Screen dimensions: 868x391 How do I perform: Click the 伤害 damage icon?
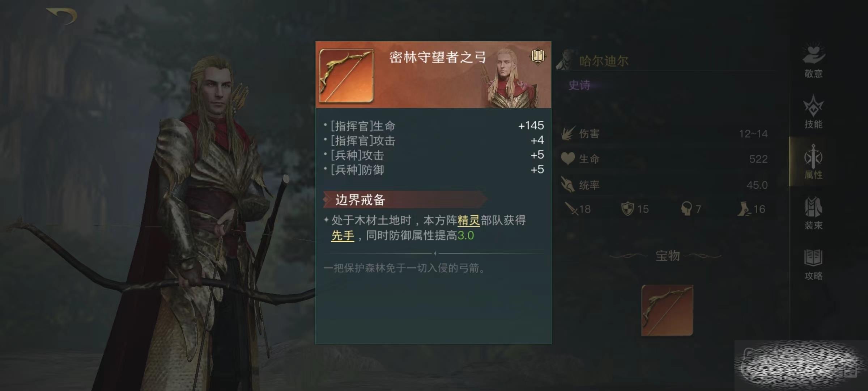pos(568,134)
